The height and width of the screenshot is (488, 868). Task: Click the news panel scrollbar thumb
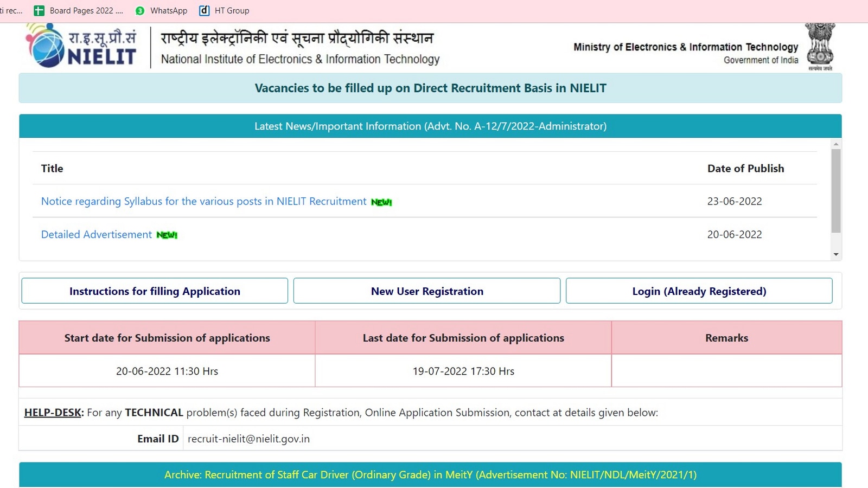tap(836, 191)
